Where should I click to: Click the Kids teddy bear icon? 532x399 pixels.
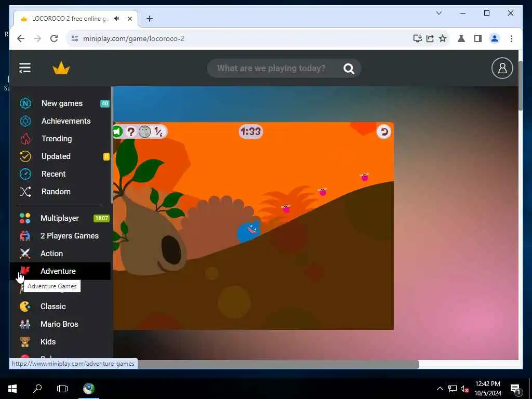coord(25,342)
